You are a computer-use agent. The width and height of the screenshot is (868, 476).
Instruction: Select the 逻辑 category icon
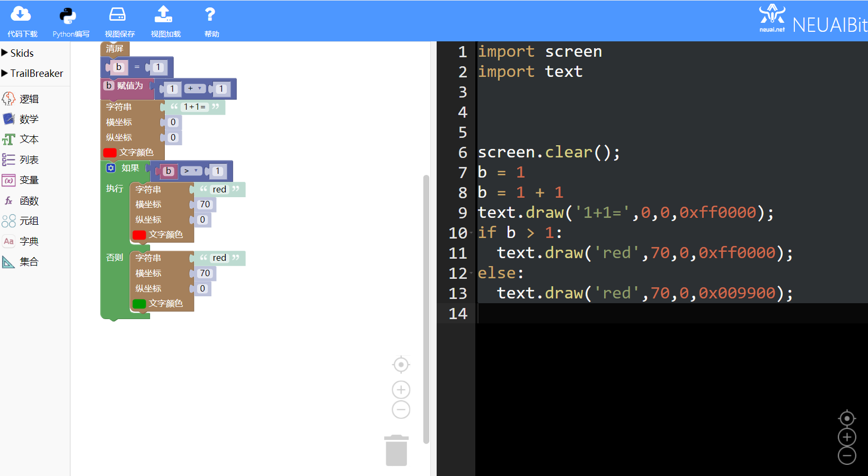pyautogui.click(x=8, y=99)
